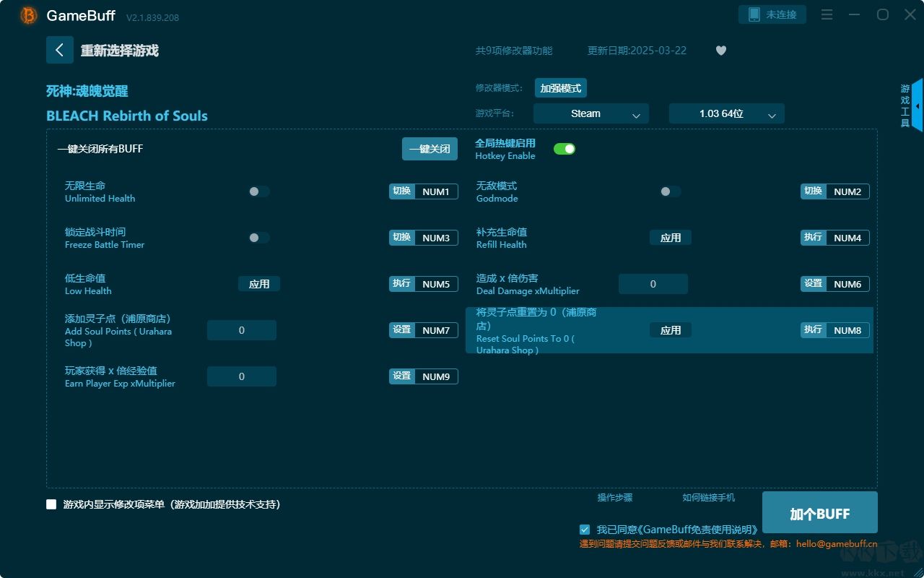This screenshot has width=924, height=578.
Task: Click the V2.1.839.208 version text
Action: click(152, 17)
